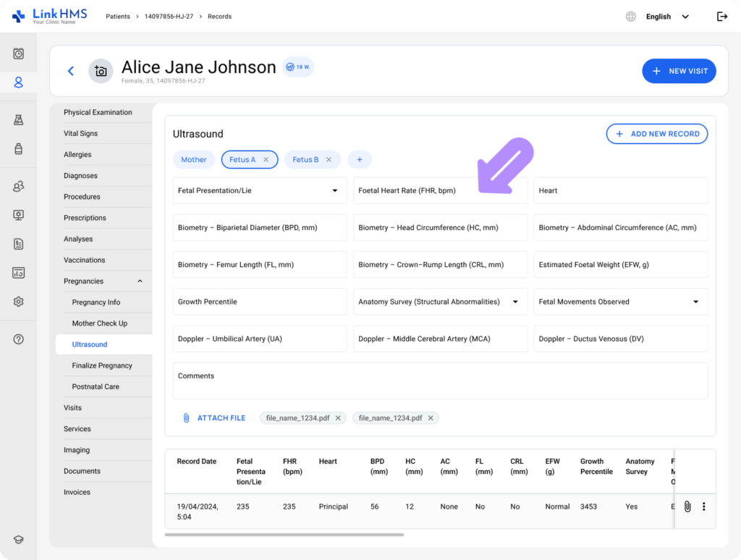Expand the Anatomy Survey dropdown

tap(515, 302)
